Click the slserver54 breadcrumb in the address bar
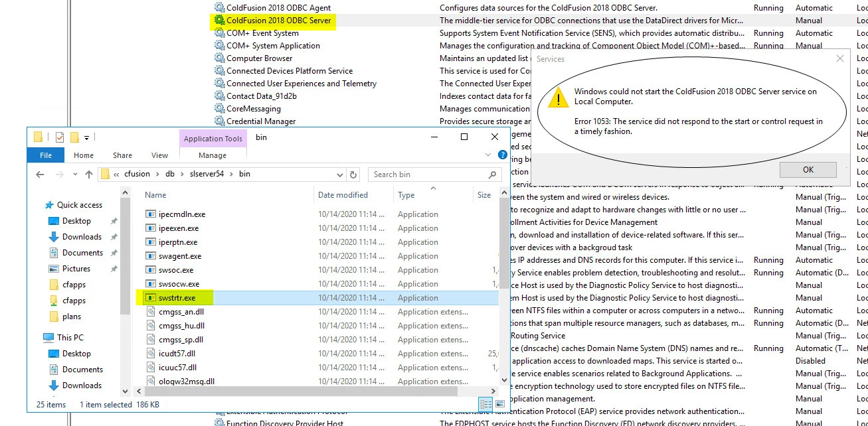The image size is (868, 426). point(207,174)
